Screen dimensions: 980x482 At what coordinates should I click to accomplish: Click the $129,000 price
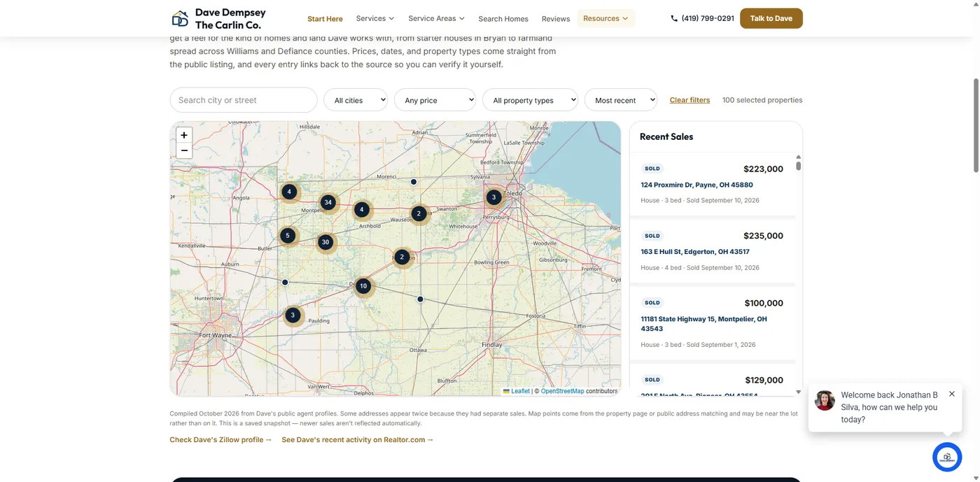[x=764, y=380]
